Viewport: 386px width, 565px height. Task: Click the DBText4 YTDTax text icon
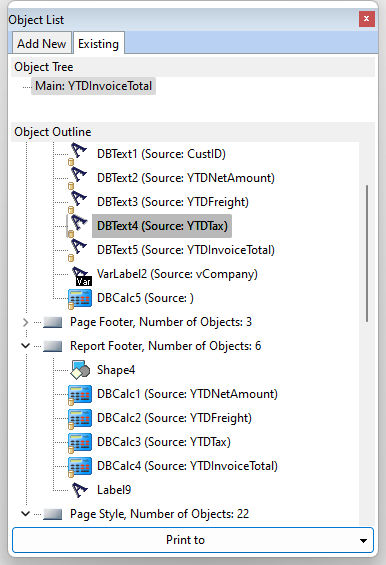pyautogui.click(x=78, y=226)
